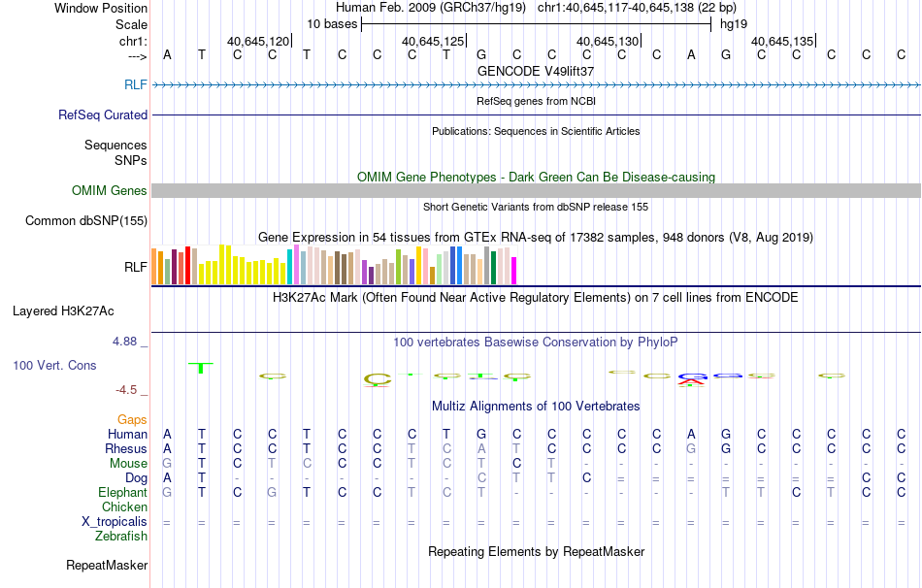Click the Human species label in Multiz alignment
The height and width of the screenshot is (588, 922).
[127, 435]
